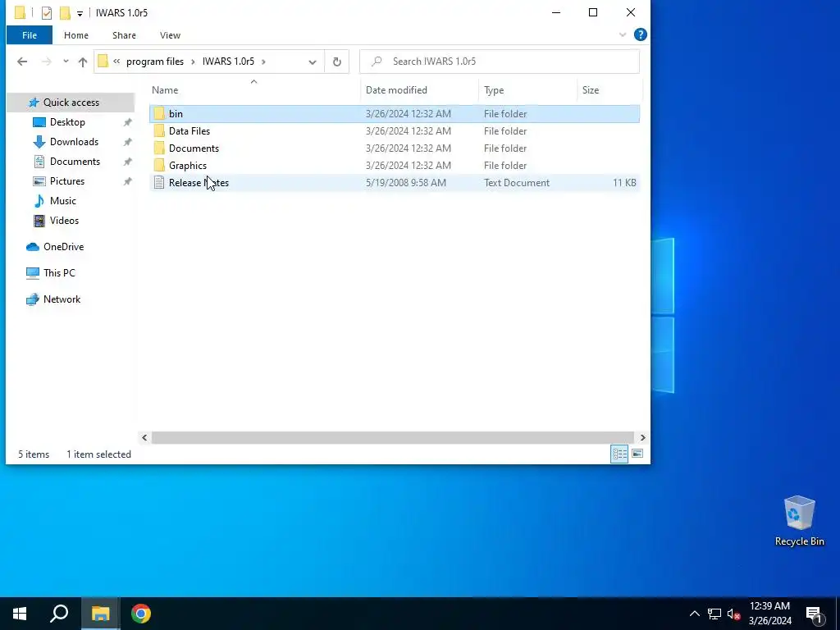Image resolution: width=840 pixels, height=630 pixels.
Task: Click the muted volume tray icon
Action: pyautogui.click(x=733, y=614)
